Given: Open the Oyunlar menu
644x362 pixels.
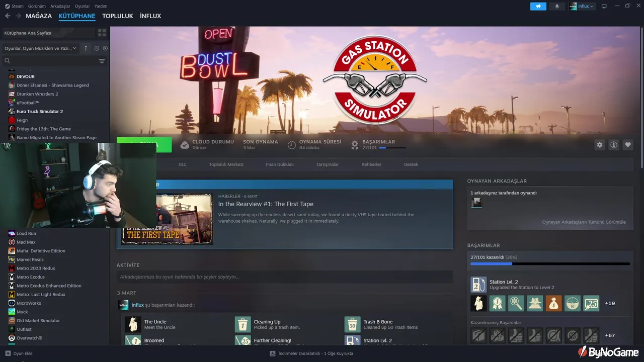Looking at the screenshot, I should coord(83,6).
